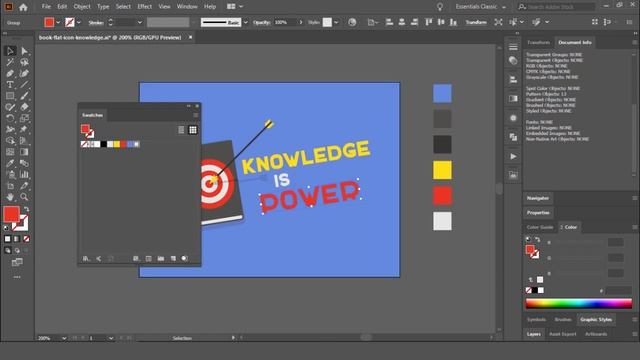
Task: Switch Swatches panel to thumbnail grid view
Action: point(193,130)
